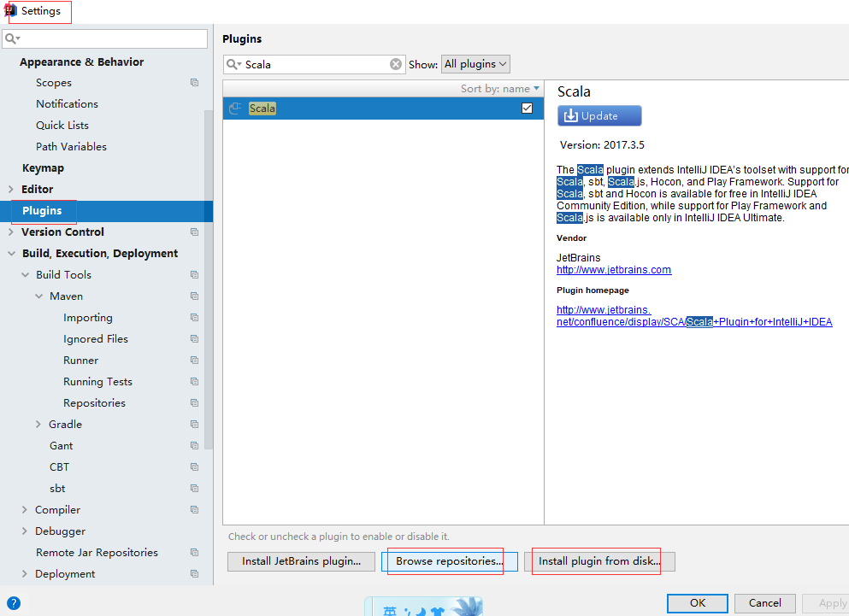
Task: Select the Plugins settings page
Action: (x=106, y=211)
